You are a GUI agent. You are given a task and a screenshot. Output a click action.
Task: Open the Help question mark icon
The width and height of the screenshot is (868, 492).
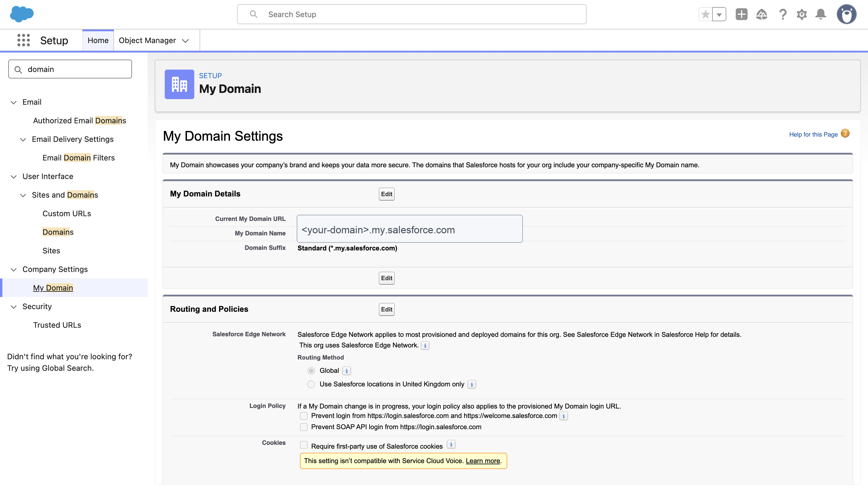pyautogui.click(x=782, y=14)
